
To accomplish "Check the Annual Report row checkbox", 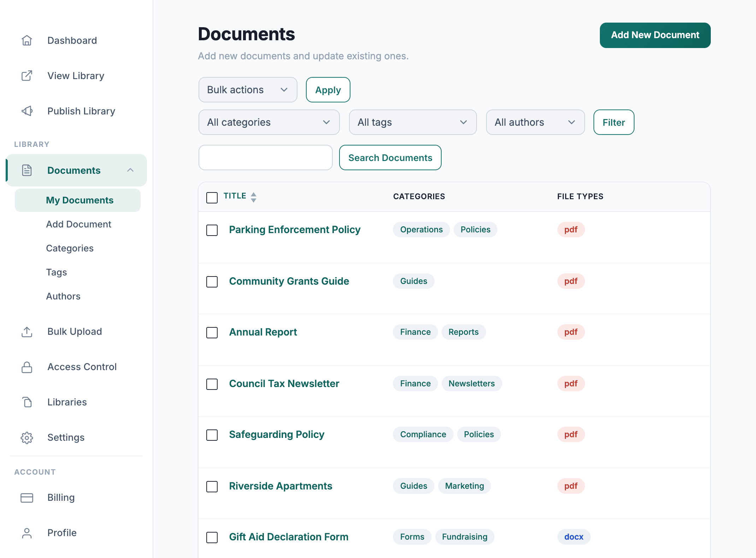I will pos(212,332).
